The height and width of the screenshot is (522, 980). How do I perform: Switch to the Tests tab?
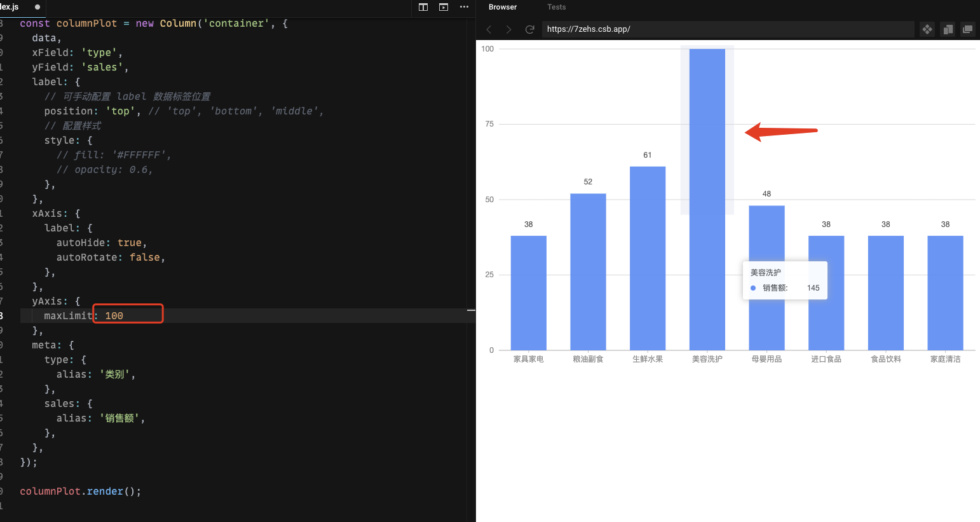click(x=556, y=7)
